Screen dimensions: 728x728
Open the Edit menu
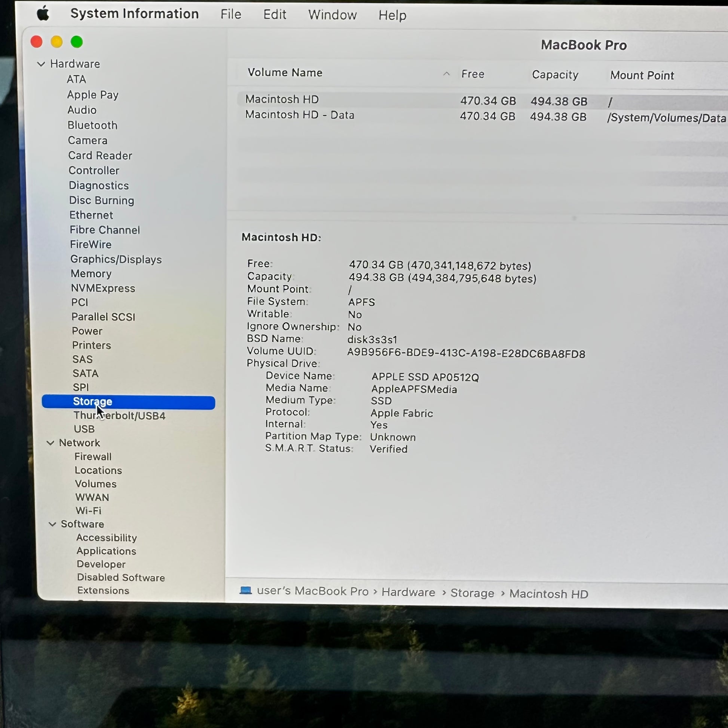point(275,15)
